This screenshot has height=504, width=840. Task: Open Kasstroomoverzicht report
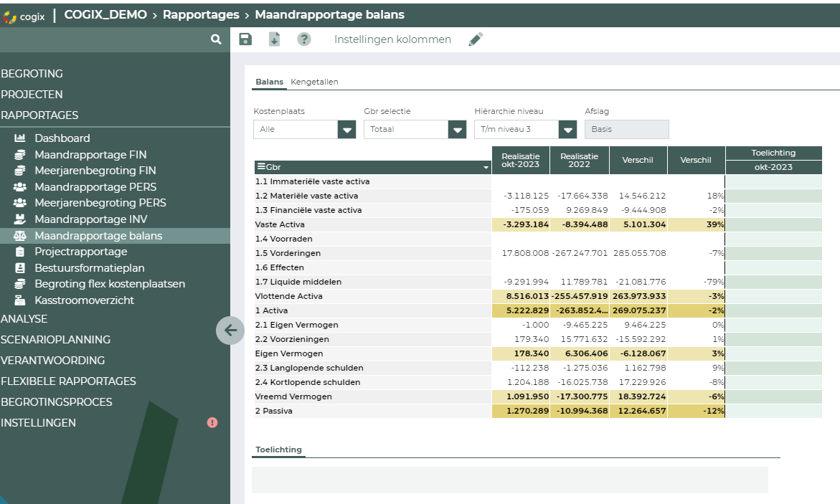point(84,300)
